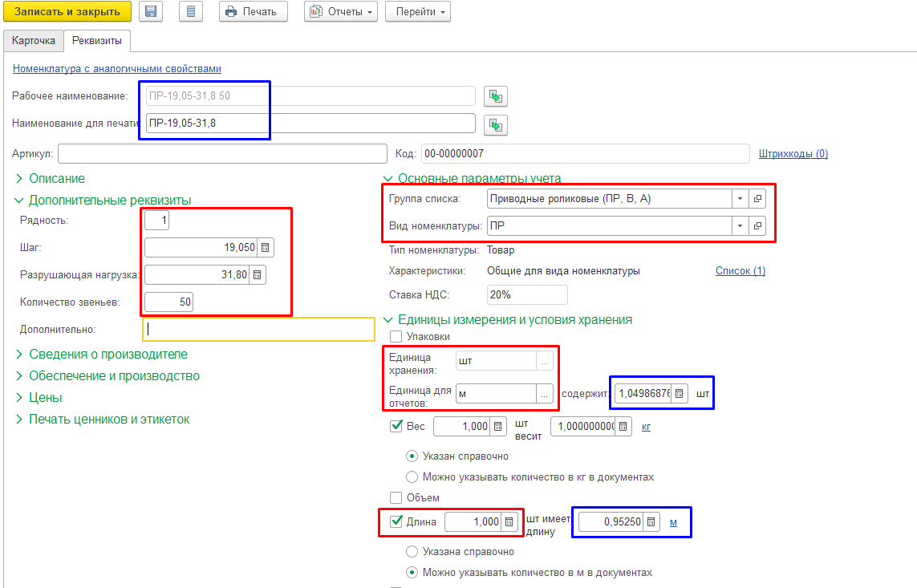Screen dimensions: 917x588
Task: Click the Количество звеньев field
Action: tap(168, 302)
